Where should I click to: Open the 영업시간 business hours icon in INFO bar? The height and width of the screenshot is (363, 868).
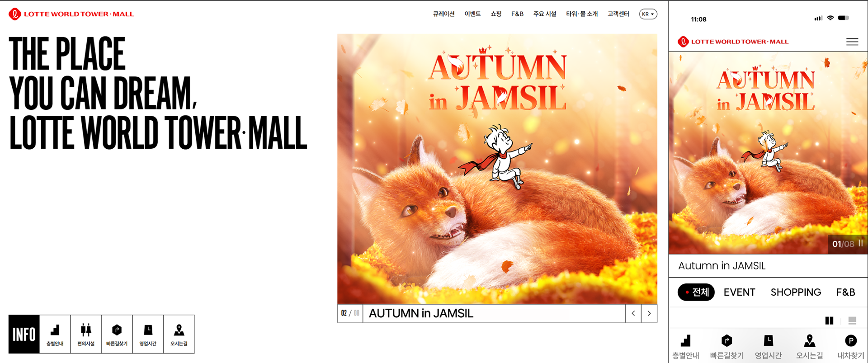pyautogui.click(x=148, y=334)
